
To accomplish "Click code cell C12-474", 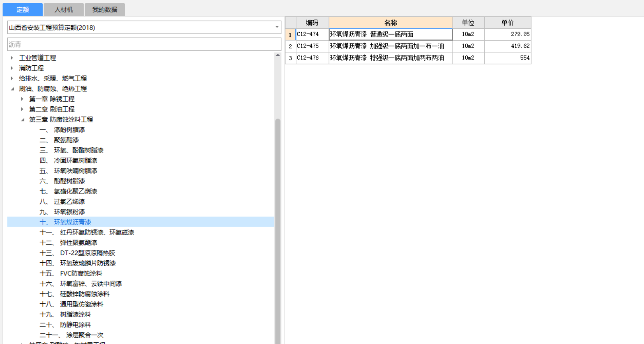I will coord(312,34).
